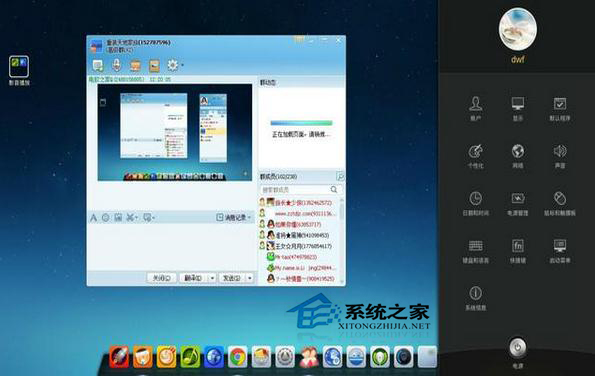
Task: Click the 电源 power button
Action: [518, 347]
